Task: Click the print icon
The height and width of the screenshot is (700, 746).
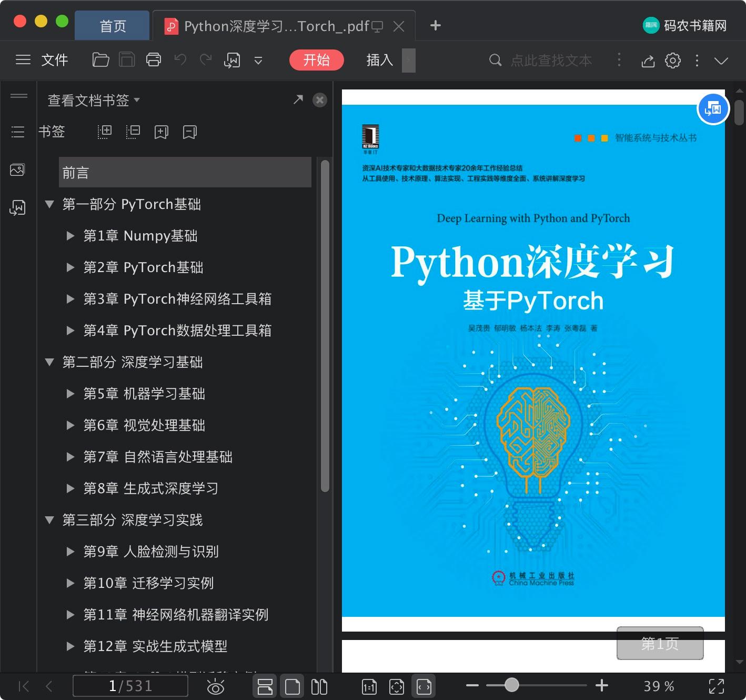Action: point(154,60)
